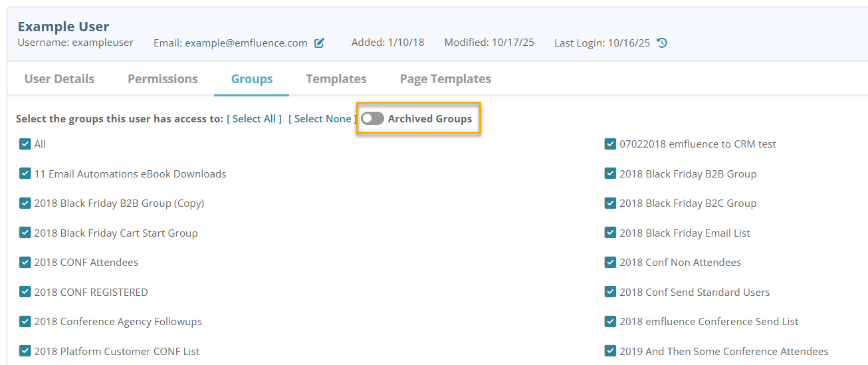Toggle the Archived Groups switch

point(372,118)
